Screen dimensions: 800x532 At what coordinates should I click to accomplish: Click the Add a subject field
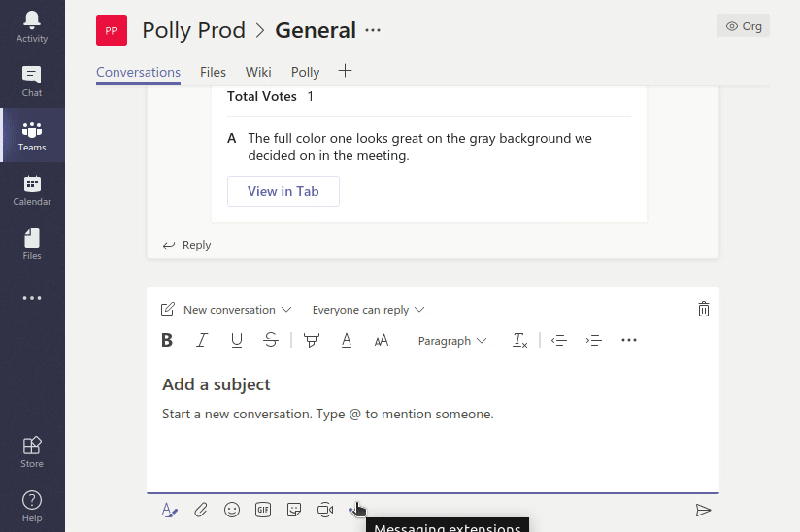point(217,384)
